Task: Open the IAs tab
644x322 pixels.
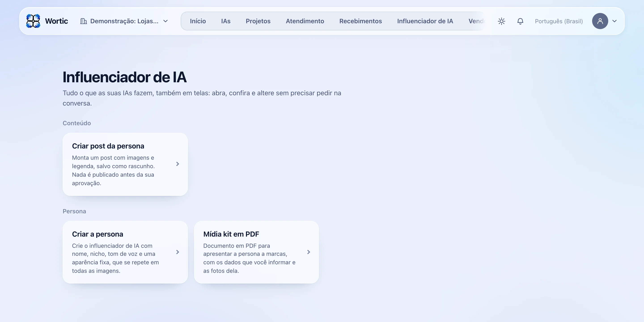Action: 226,21
